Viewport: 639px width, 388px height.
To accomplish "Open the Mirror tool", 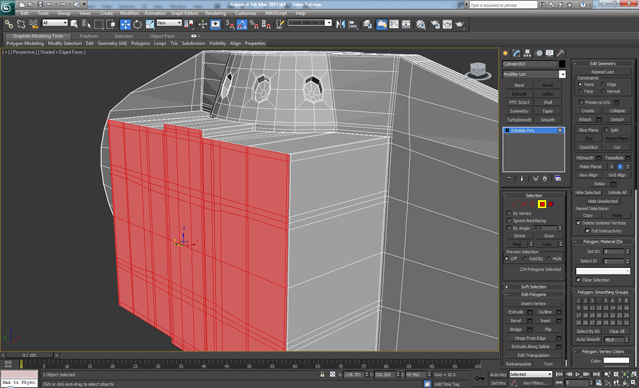I will pos(340,24).
